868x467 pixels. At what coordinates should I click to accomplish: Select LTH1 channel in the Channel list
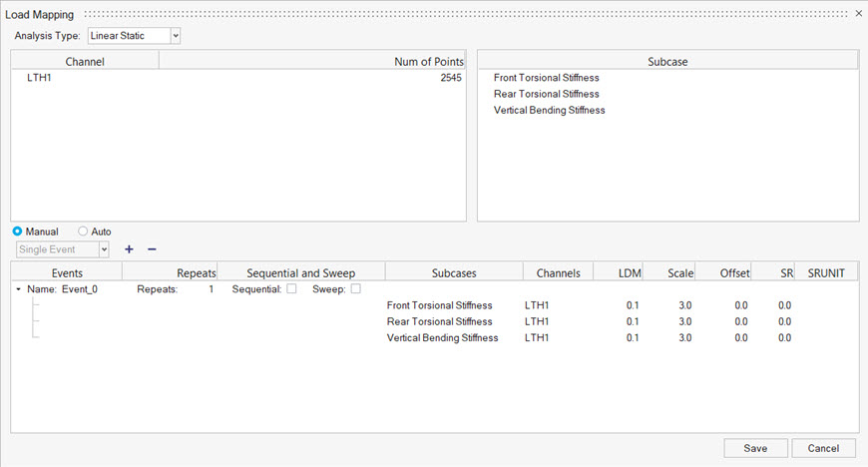(x=40, y=78)
